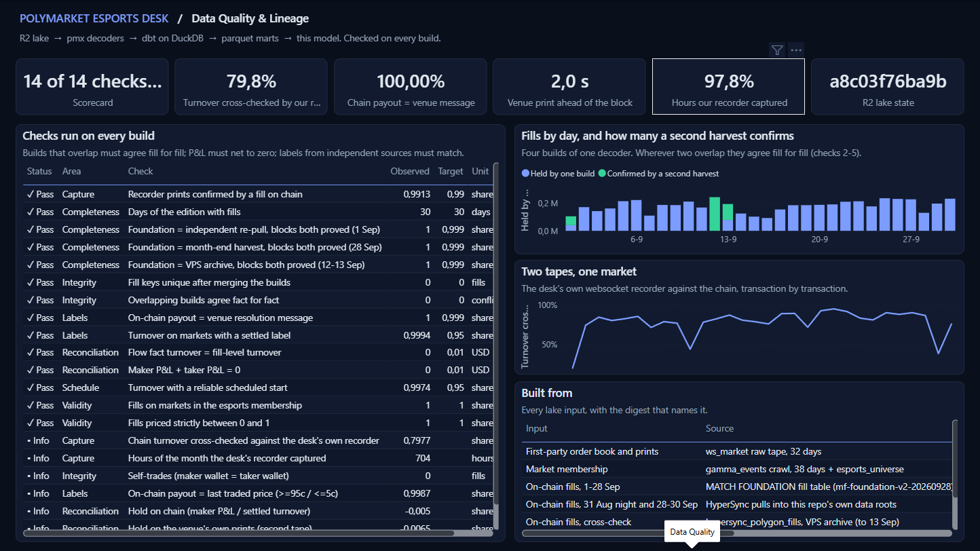Click 'ws_market raw tape, 32 days' source cell
980x551 pixels.
pyautogui.click(x=764, y=451)
